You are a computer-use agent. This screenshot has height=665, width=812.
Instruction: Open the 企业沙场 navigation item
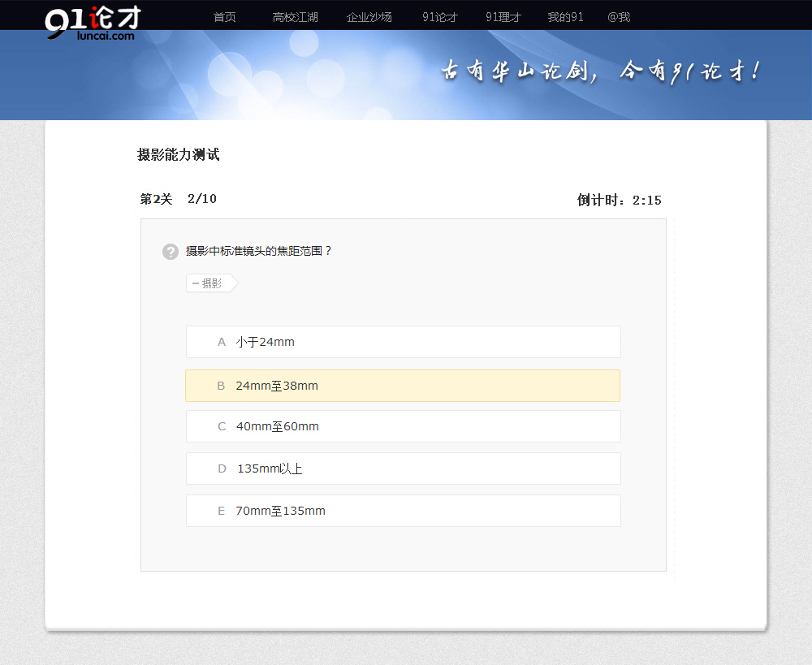369,17
